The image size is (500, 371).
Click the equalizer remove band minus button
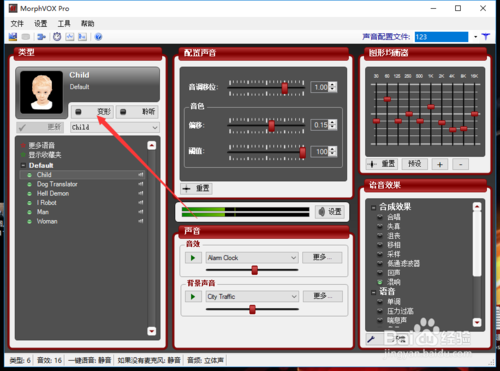click(461, 164)
